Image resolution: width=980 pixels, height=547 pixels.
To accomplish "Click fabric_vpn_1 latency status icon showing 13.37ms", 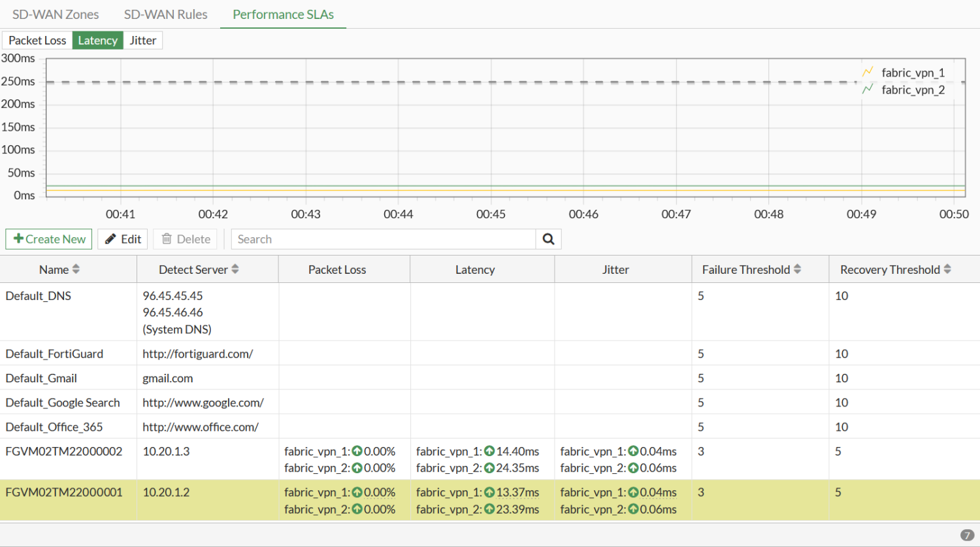I will tap(489, 492).
